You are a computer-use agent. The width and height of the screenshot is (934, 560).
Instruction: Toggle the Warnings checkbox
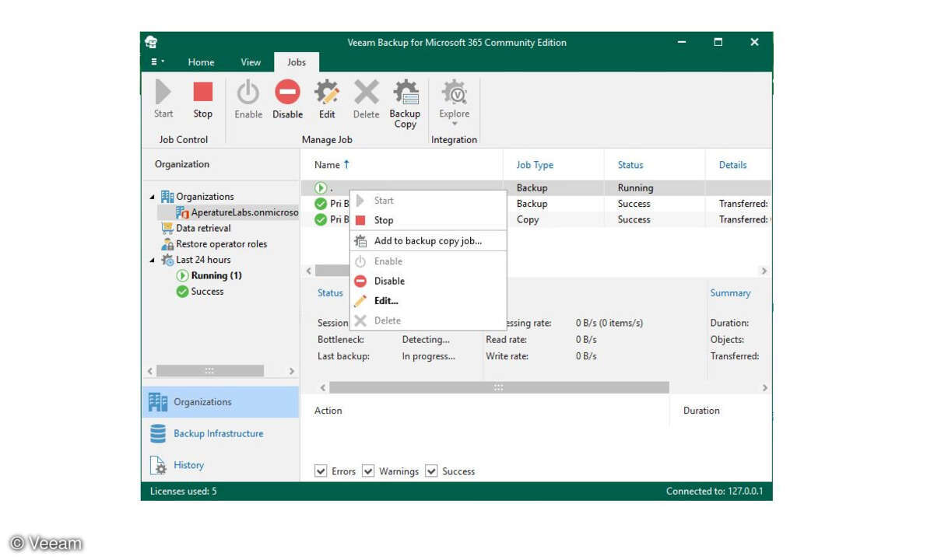pyautogui.click(x=368, y=471)
